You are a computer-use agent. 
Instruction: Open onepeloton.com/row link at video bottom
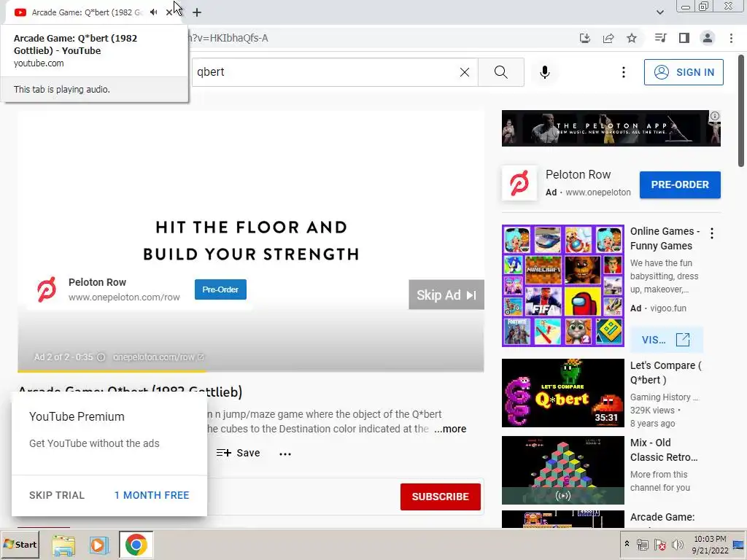click(158, 357)
